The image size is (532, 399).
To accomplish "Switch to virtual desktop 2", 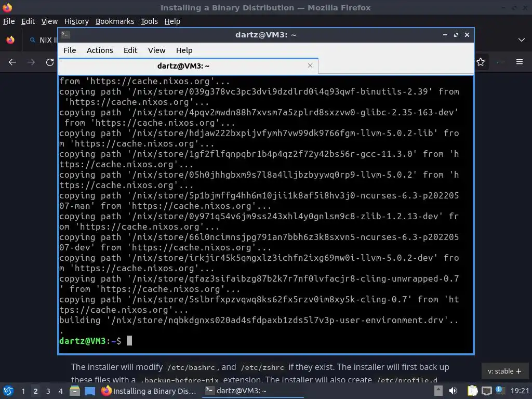I will pos(36,391).
